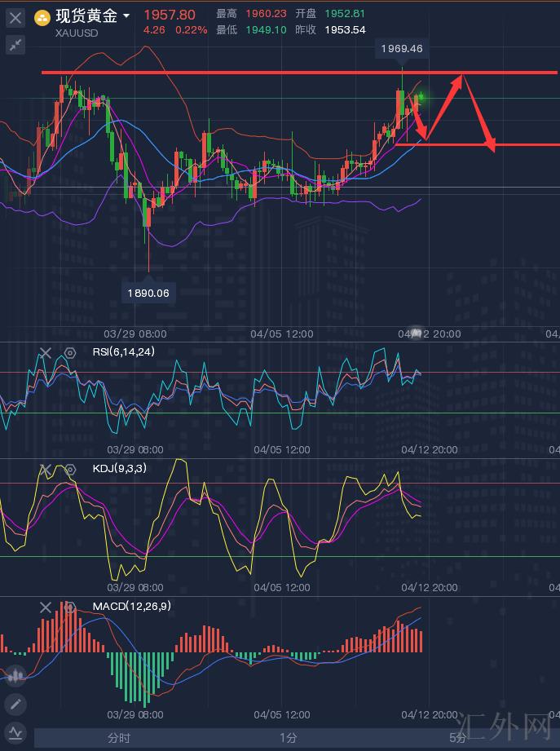Switch to the 5分 timeframe tab
This screenshot has height=751, width=560.
click(x=457, y=738)
